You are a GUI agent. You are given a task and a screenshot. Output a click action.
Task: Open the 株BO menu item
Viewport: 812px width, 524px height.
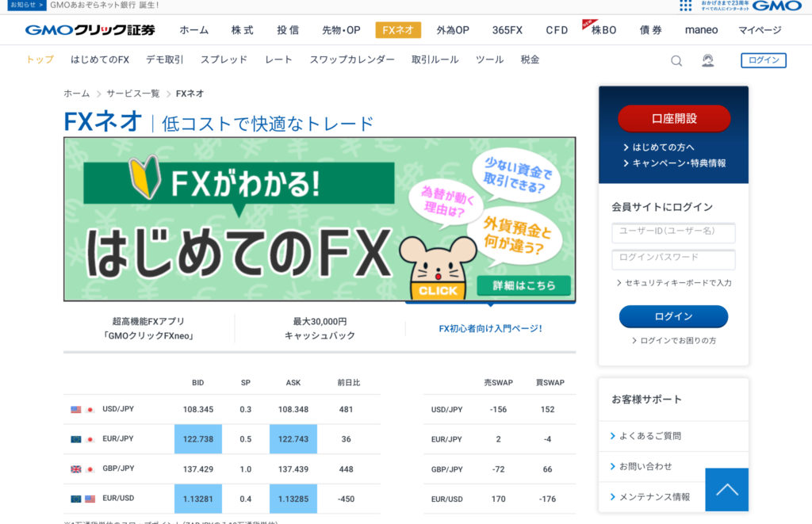point(603,30)
